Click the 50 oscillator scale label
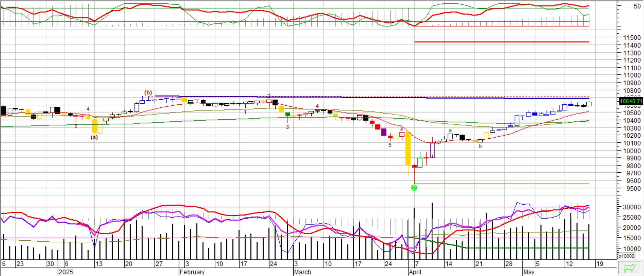The height and width of the screenshot is (276, 644). 637,6
